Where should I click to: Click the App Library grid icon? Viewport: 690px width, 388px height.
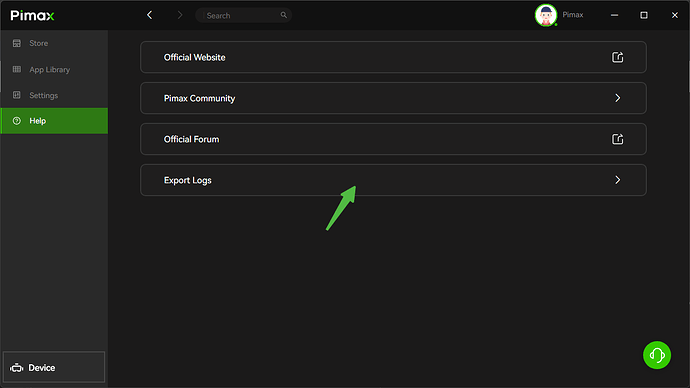click(17, 69)
